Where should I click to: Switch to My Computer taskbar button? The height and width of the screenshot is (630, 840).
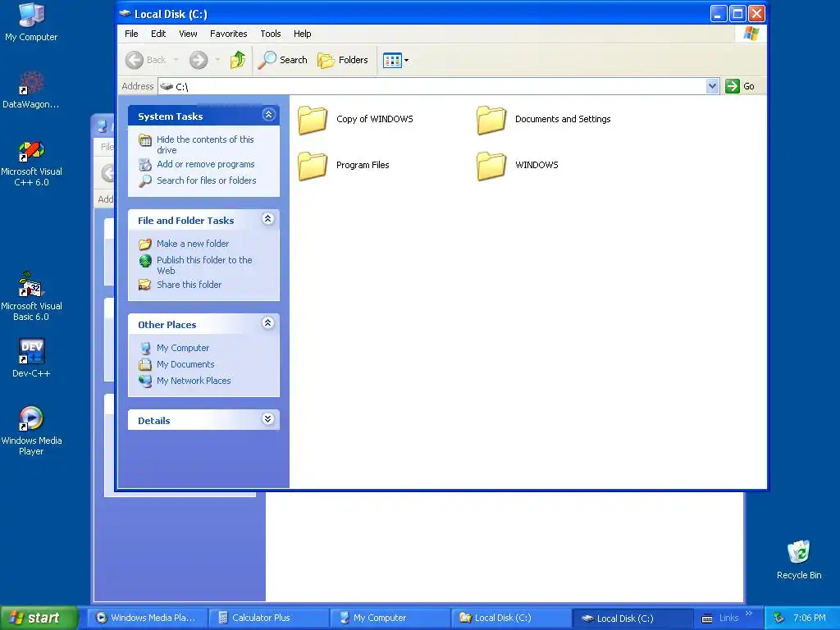[x=389, y=619]
